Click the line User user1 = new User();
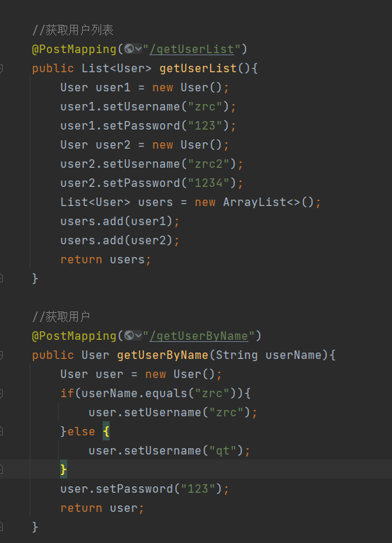The width and height of the screenshot is (392, 543). pyautogui.click(x=144, y=87)
